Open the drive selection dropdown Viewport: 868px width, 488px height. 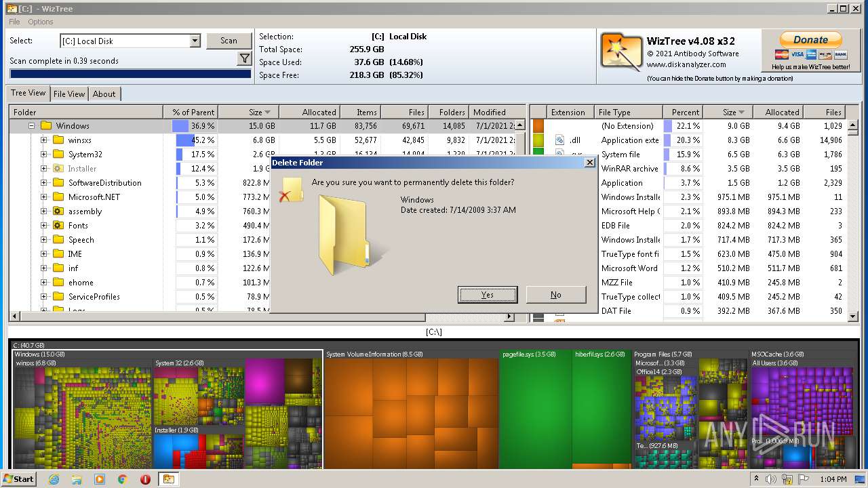pyautogui.click(x=195, y=41)
